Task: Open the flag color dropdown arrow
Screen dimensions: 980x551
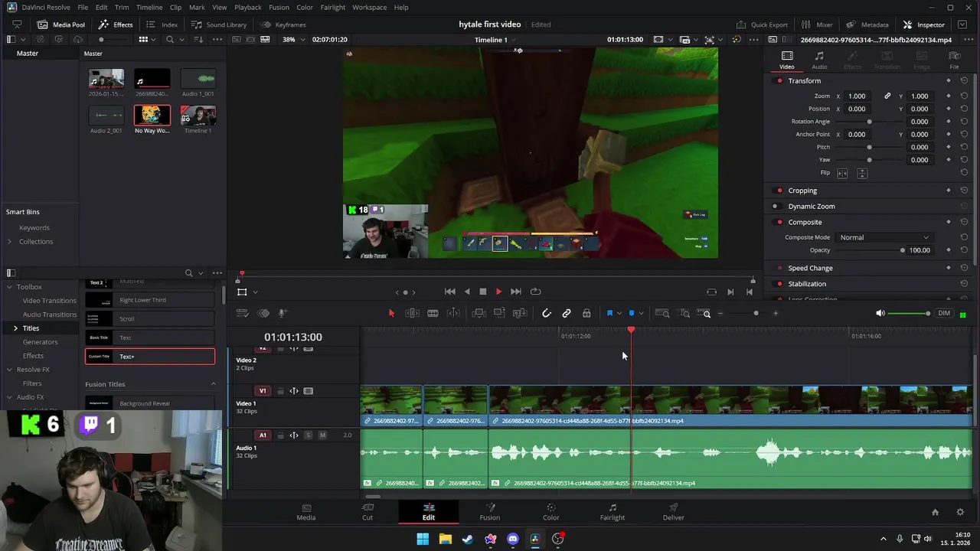Action: pos(619,313)
